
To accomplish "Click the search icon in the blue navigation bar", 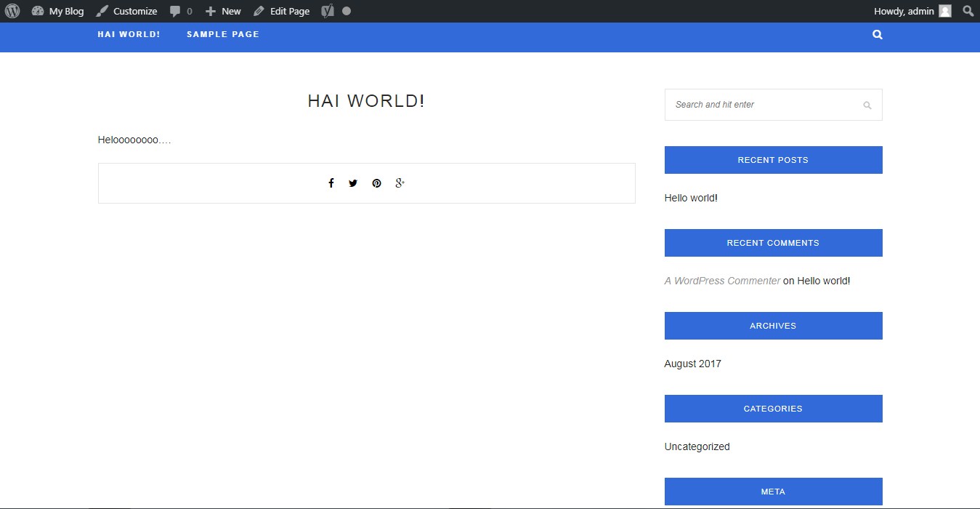I will 877,34.
